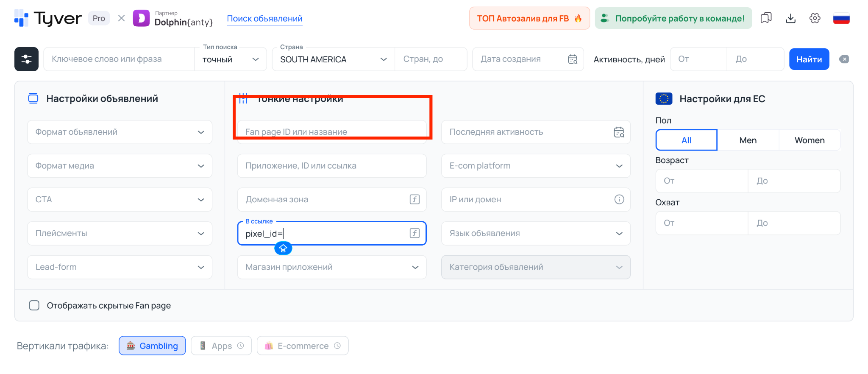Expand E-com platform dropdown
This screenshot has width=868, height=374.
[x=535, y=166]
